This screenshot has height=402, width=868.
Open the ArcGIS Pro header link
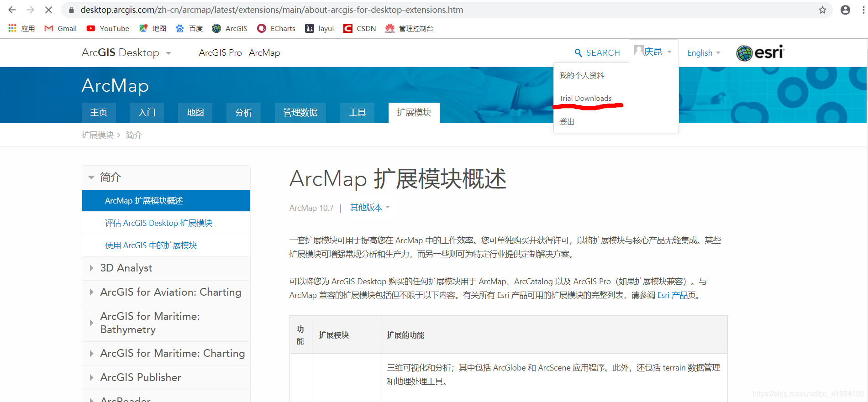coord(220,53)
